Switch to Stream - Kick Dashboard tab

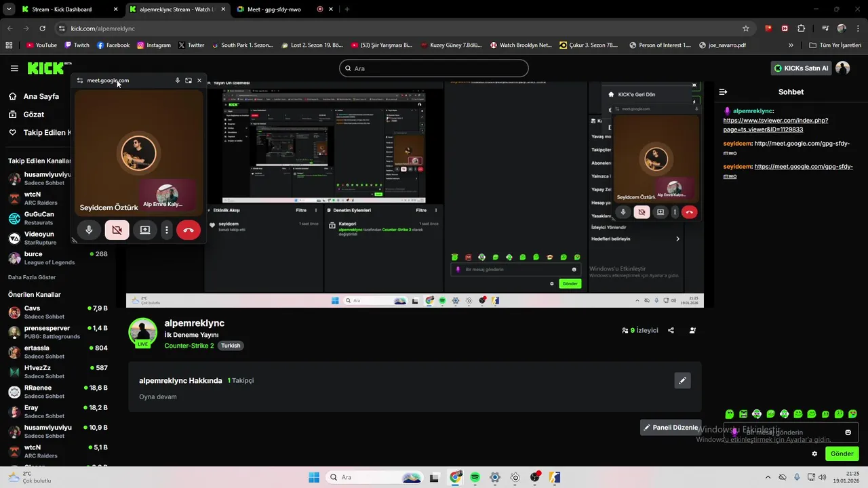click(68, 9)
